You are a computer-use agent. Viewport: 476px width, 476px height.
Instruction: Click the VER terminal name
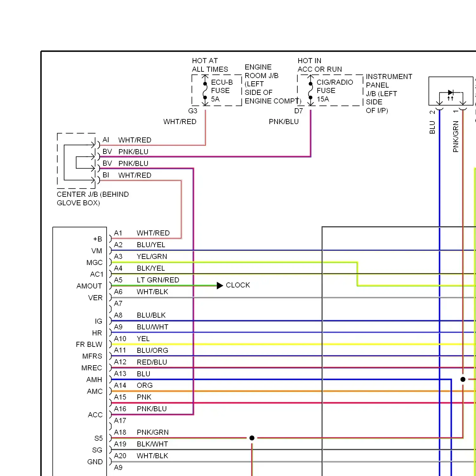point(96,298)
